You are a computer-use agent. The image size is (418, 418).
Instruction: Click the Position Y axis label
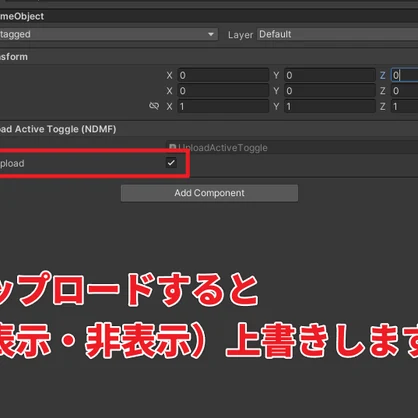pyautogui.click(x=276, y=75)
